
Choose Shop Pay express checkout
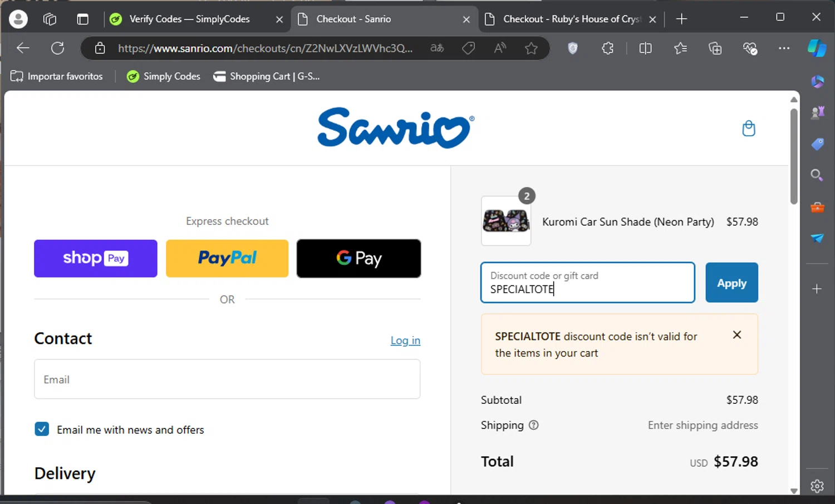click(96, 258)
